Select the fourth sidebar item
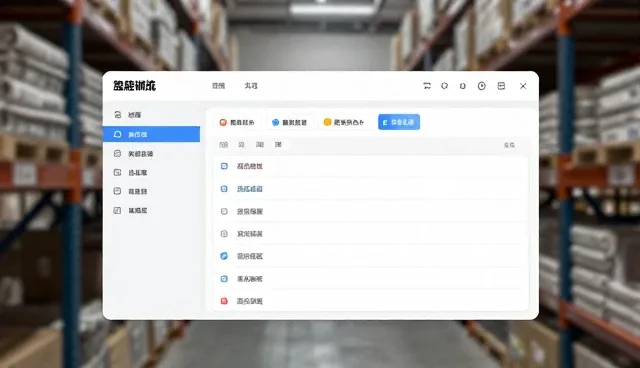 click(x=151, y=173)
